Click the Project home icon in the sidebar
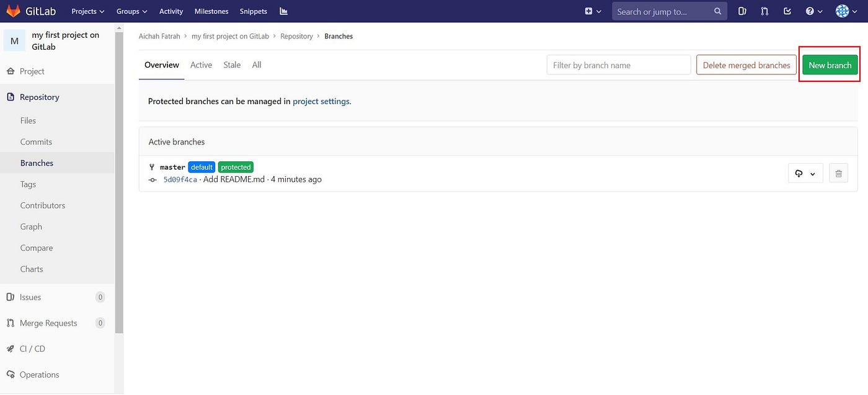Image resolution: width=868 pixels, height=395 pixels. pyautogui.click(x=11, y=71)
